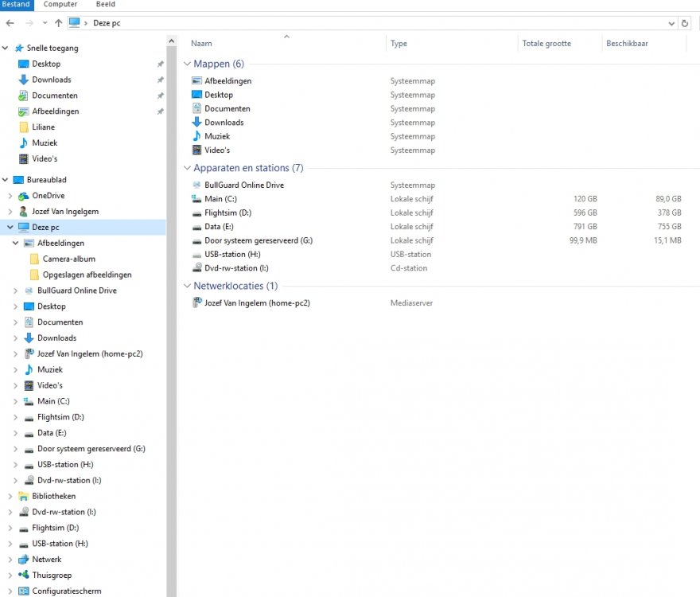Sort by the Totale grootte column header

click(x=546, y=44)
